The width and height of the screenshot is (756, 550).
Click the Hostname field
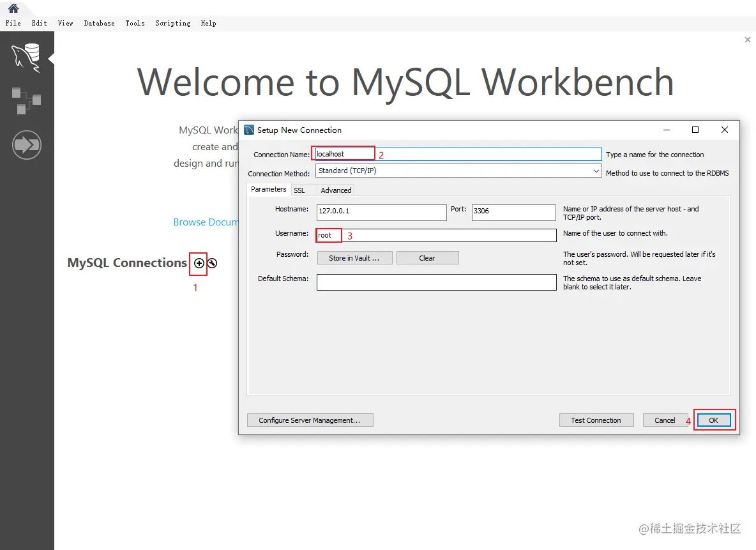(x=381, y=212)
